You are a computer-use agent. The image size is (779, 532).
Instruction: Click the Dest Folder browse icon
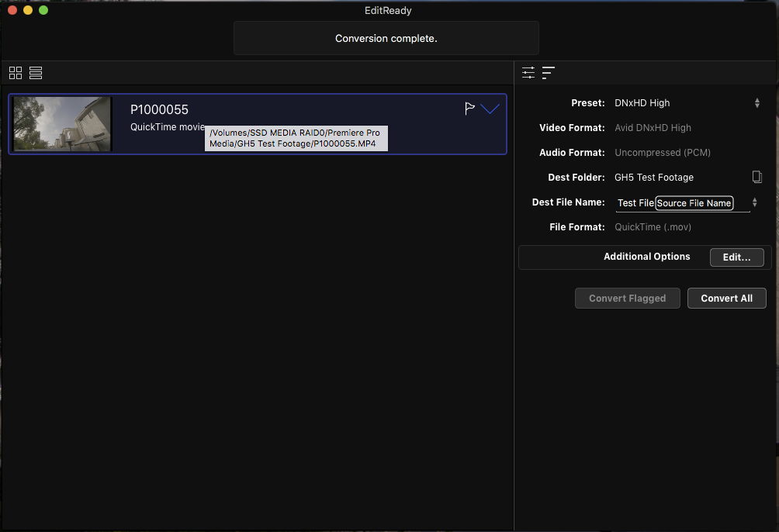coord(757,177)
